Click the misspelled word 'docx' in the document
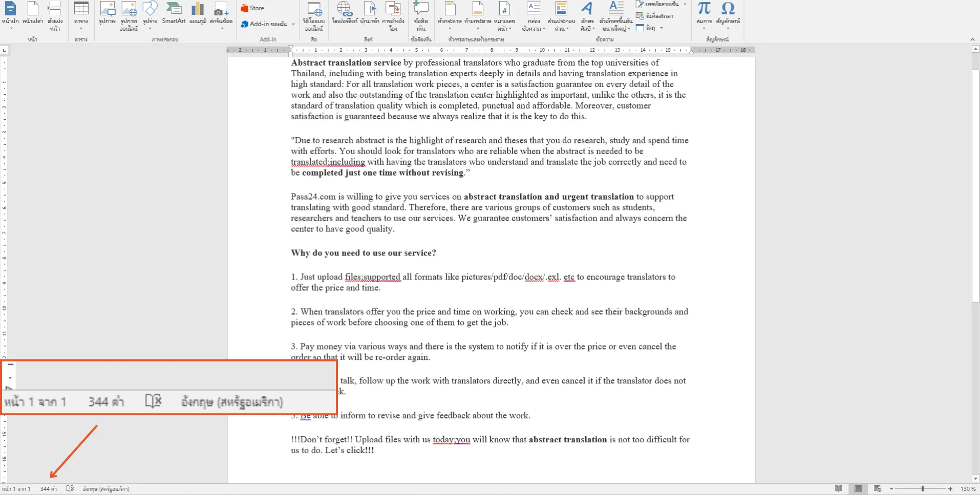 click(534, 277)
